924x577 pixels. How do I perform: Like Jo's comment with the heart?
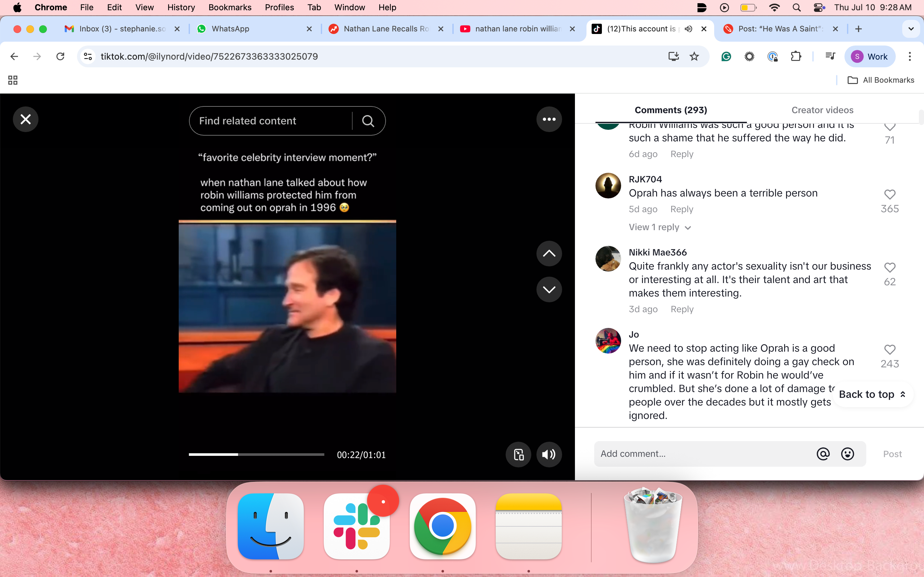click(890, 349)
